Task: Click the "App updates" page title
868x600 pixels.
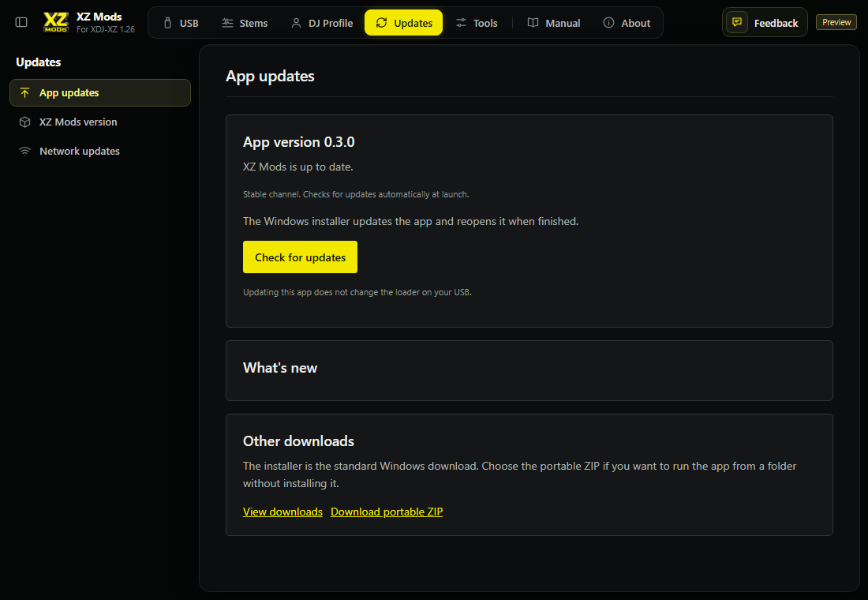Action: (270, 76)
